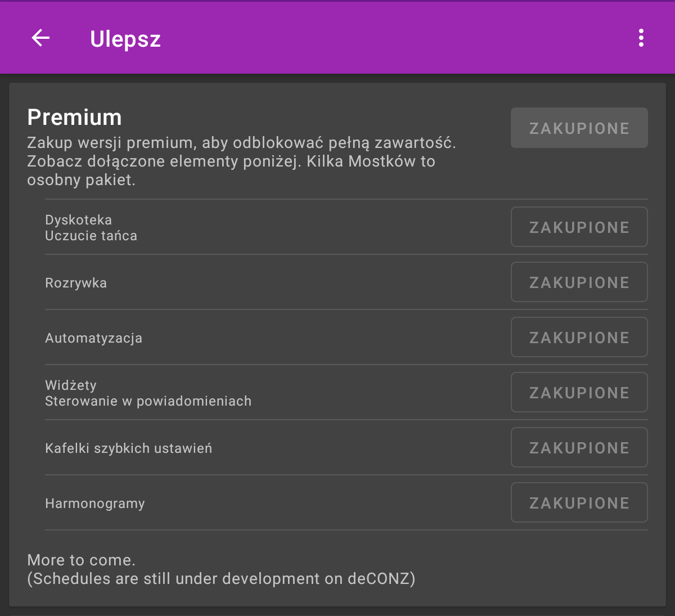Image resolution: width=675 pixels, height=616 pixels.
Task: Click the Uczucie tańca subtitle
Action: (x=91, y=236)
